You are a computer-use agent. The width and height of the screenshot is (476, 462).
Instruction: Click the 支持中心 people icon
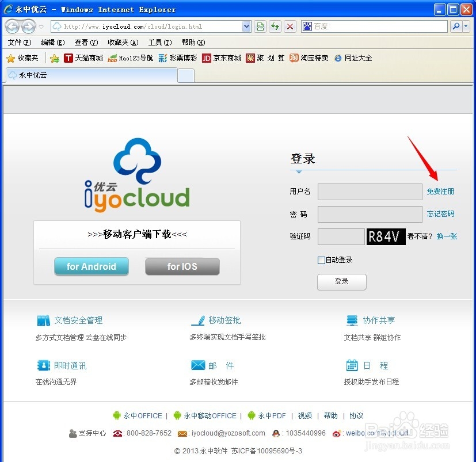[73, 433]
